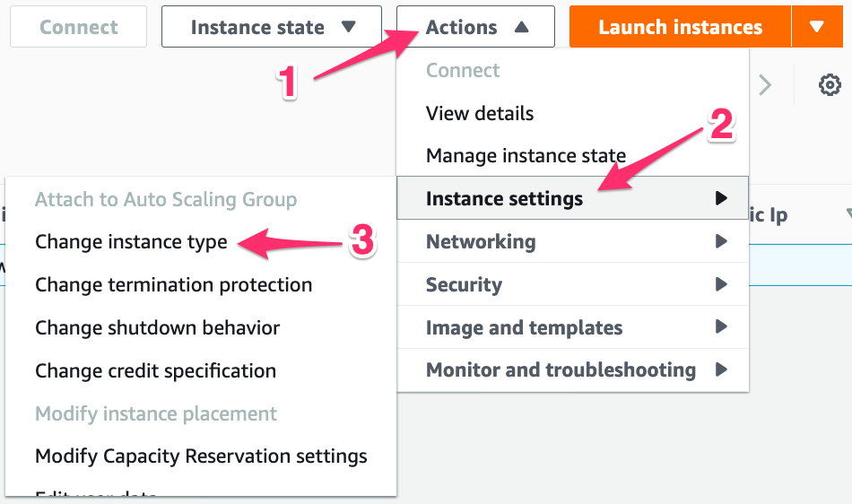This screenshot has height=504, width=852.
Task: Open the settings gear icon
Action: 830,85
